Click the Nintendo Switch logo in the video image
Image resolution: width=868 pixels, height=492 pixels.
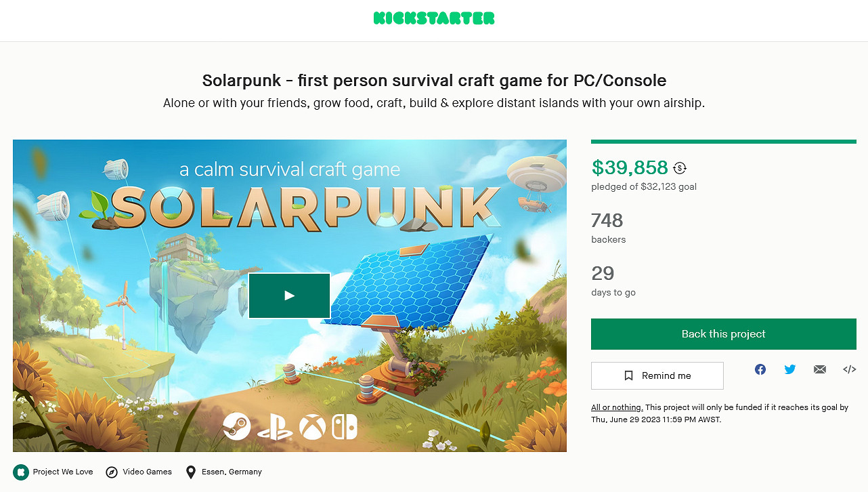[344, 427]
